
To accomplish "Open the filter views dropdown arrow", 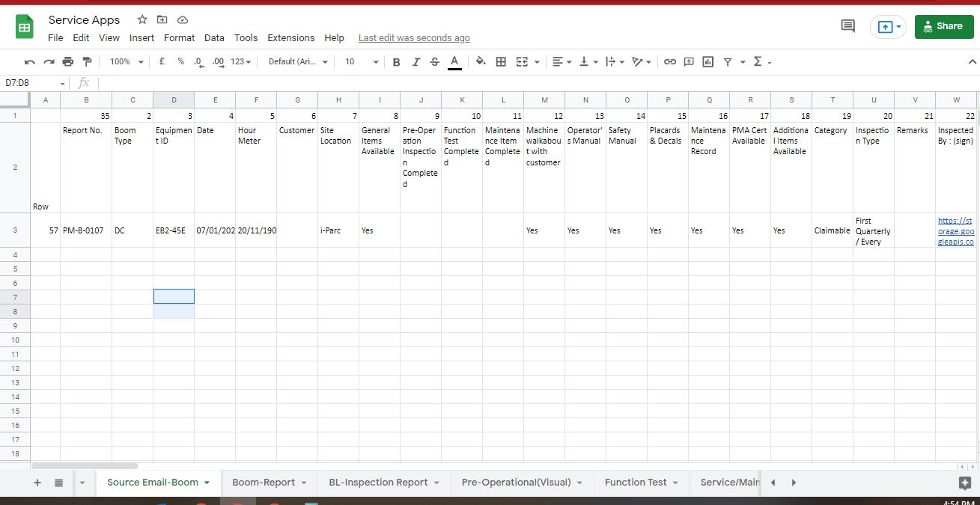I will click(x=743, y=63).
